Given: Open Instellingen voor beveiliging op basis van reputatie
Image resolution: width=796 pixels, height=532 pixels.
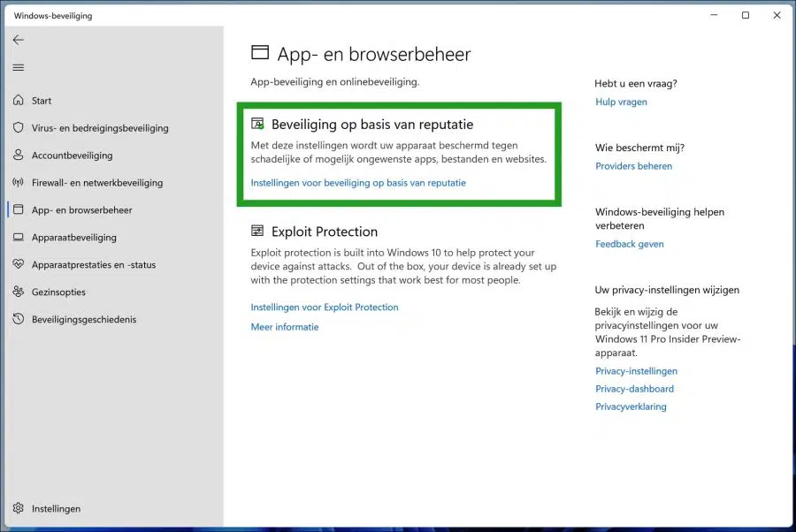Looking at the screenshot, I should pyautogui.click(x=358, y=183).
